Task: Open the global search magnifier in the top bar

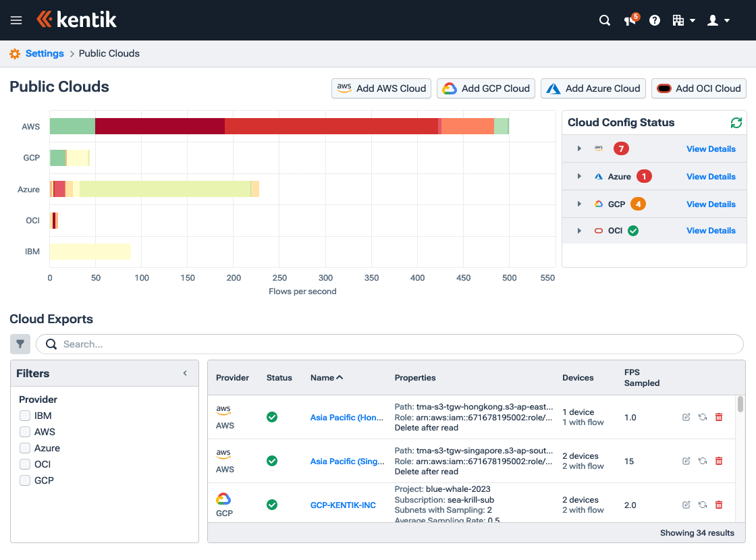Action: [x=604, y=20]
